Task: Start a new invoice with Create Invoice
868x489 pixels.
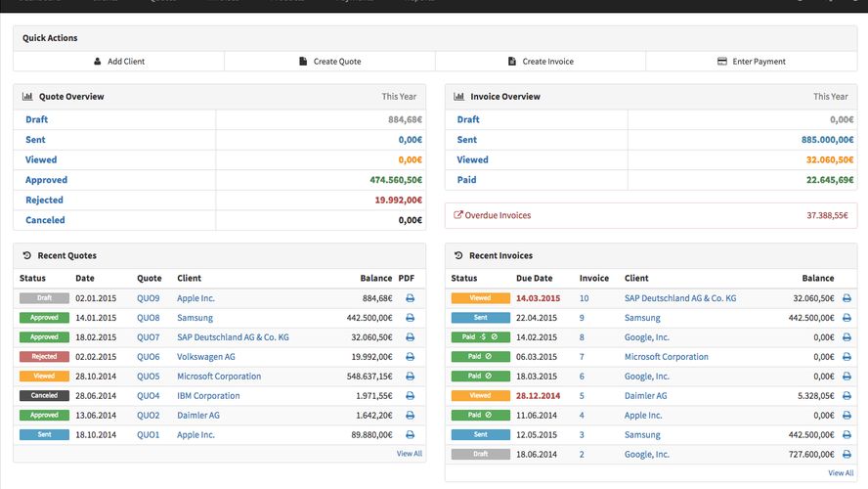Action: click(541, 62)
